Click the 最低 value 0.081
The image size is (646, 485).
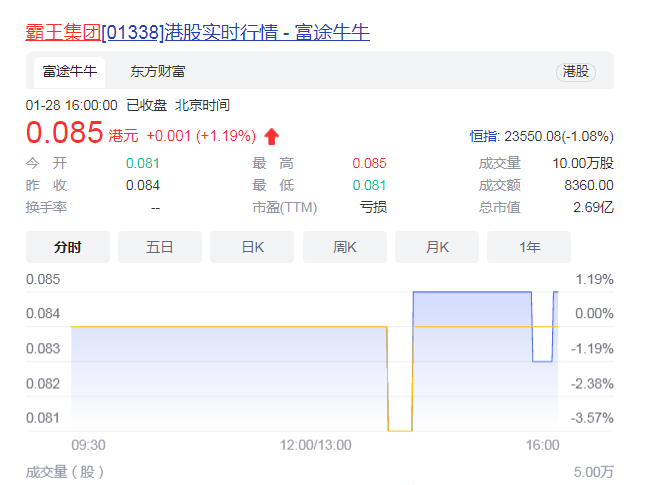coord(369,185)
